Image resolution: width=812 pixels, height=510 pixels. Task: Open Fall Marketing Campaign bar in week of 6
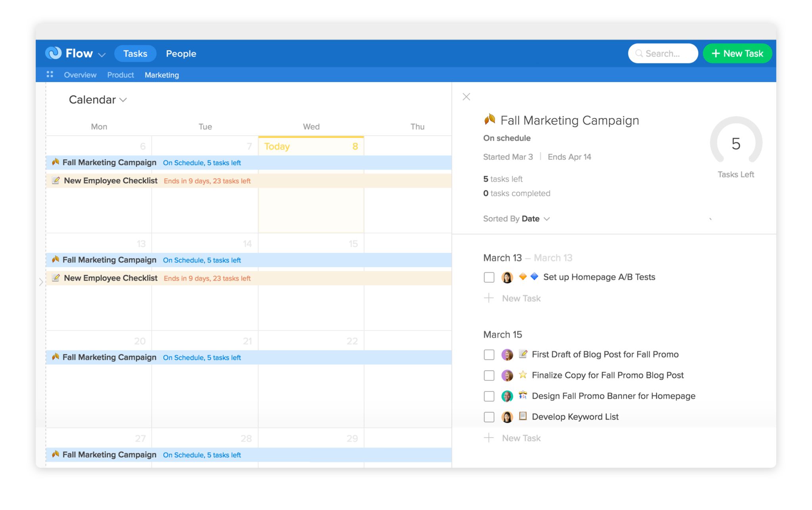click(249, 162)
